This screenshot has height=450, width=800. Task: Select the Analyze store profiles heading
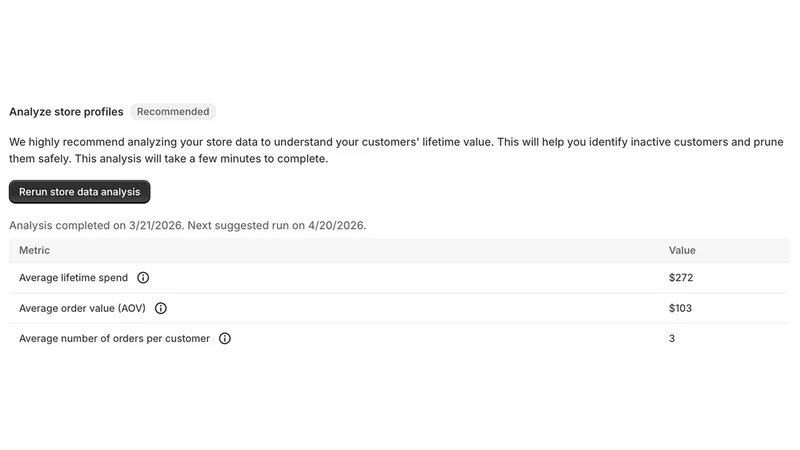click(x=66, y=112)
